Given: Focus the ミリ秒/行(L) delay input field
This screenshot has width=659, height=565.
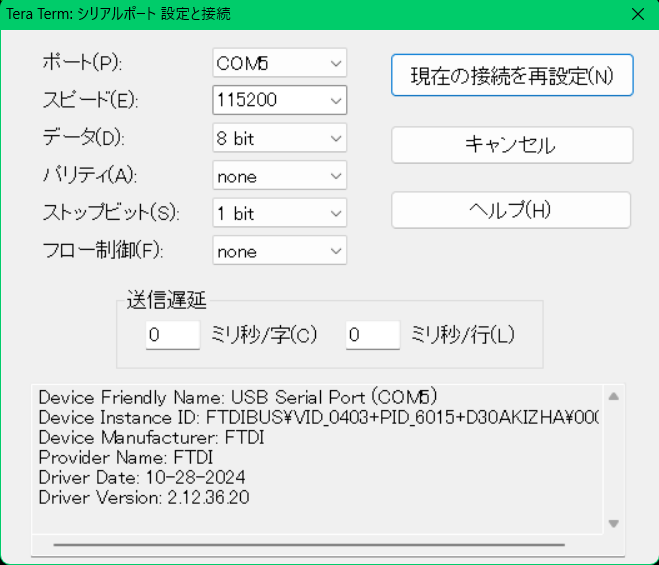Looking at the screenshot, I should click(x=373, y=335).
